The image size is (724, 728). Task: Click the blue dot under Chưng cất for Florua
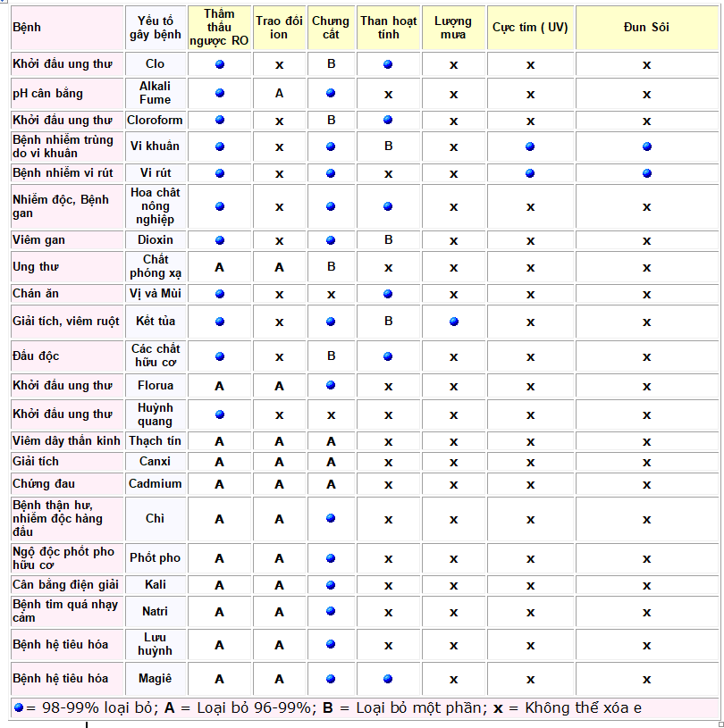pyautogui.click(x=331, y=385)
